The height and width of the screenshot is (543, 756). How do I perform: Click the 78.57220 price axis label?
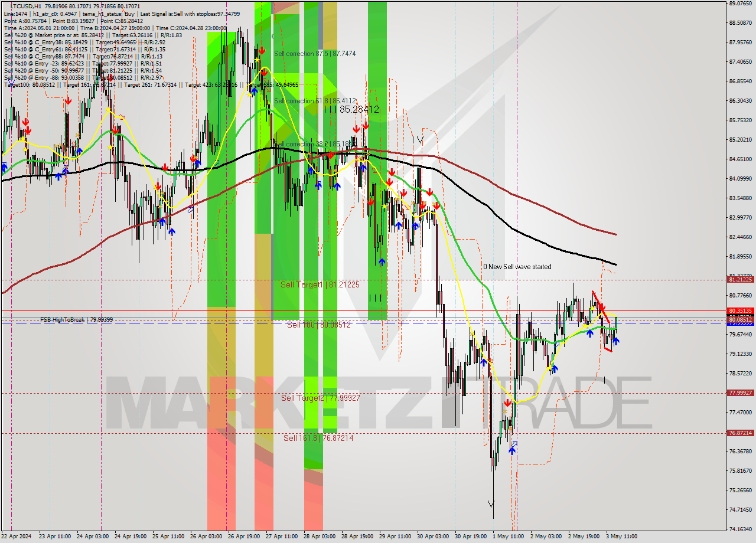pyautogui.click(x=740, y=374)
